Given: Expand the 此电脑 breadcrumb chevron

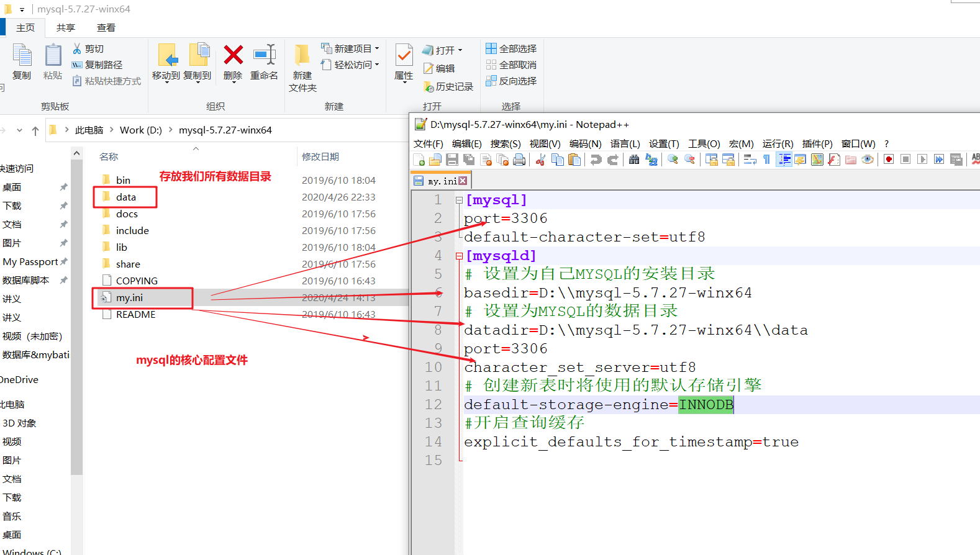Looking at the screenshot, I should 111,130.
